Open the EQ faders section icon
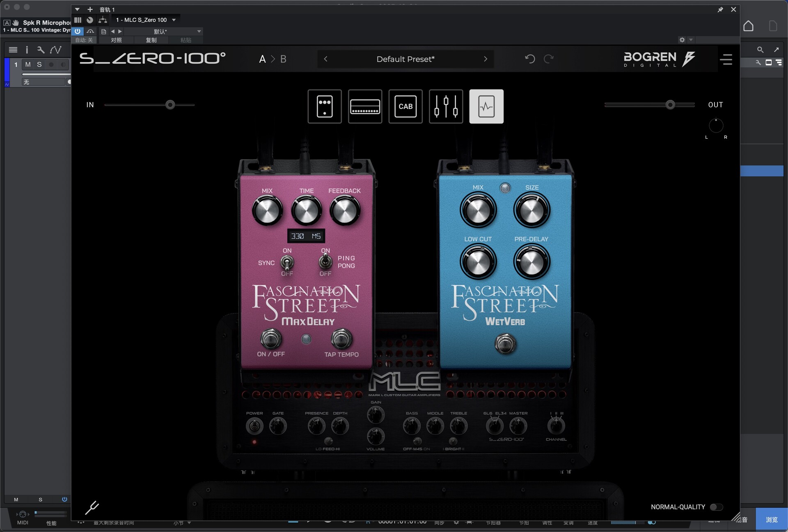 point(446,106)
